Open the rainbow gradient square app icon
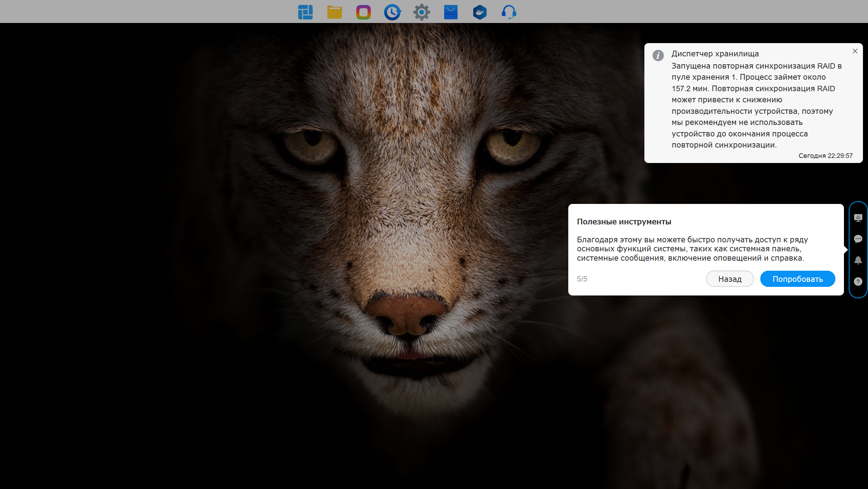Image resolution: width=868 pixels, height=489 pixels. click(x=363, y=12)
